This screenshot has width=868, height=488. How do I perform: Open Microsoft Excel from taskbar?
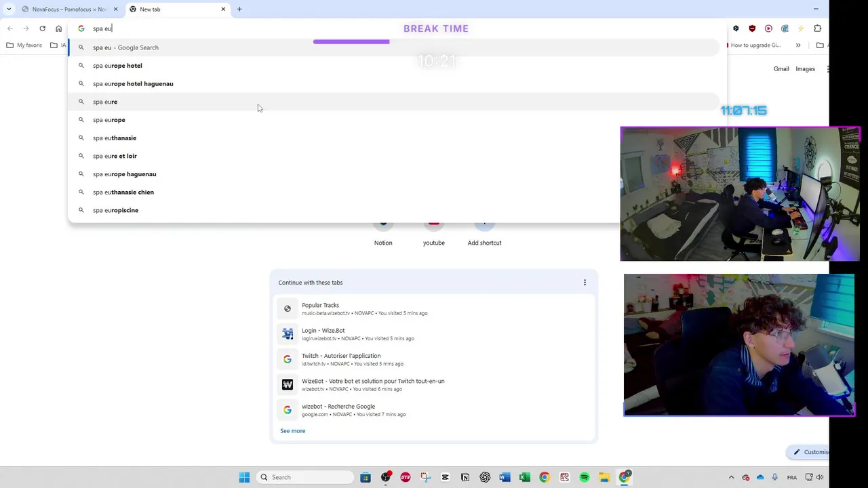point(524,477)
